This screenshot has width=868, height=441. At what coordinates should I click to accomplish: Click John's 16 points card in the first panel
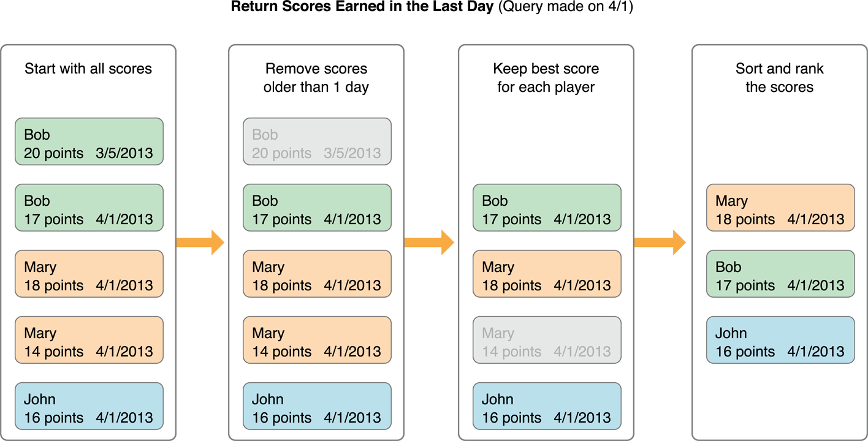pos(89,406)
